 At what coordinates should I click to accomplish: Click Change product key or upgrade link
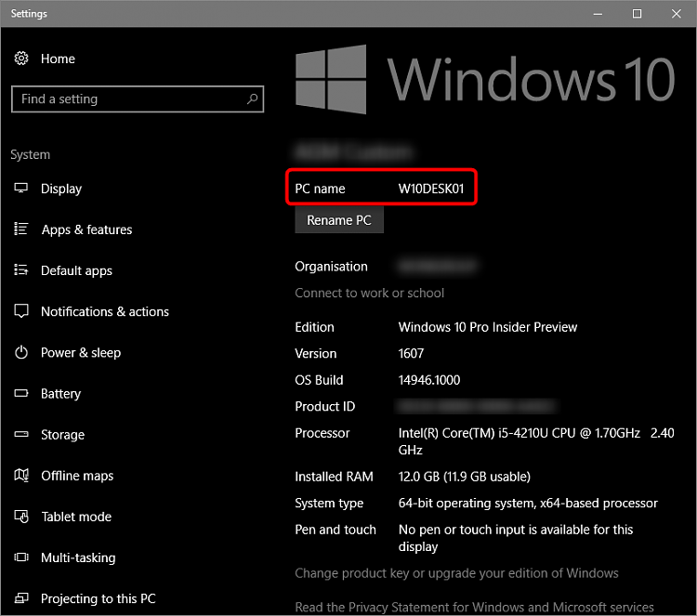(x=456, y=573)
